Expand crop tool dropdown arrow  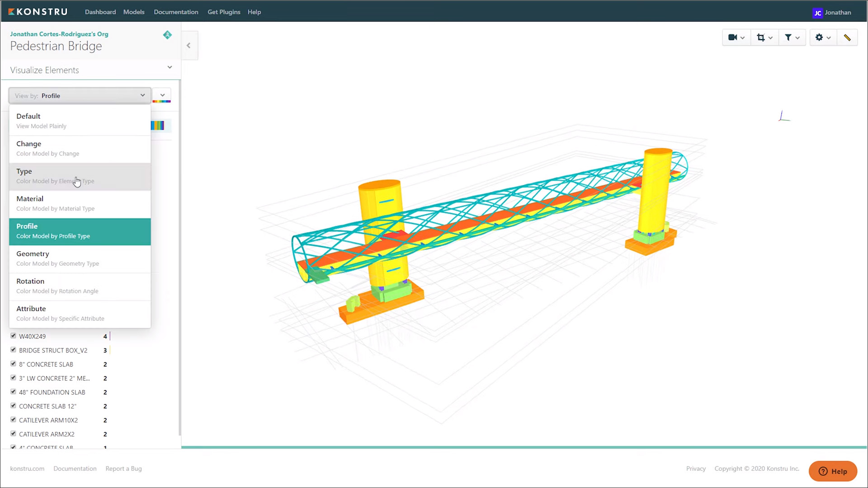coord(770,38)
